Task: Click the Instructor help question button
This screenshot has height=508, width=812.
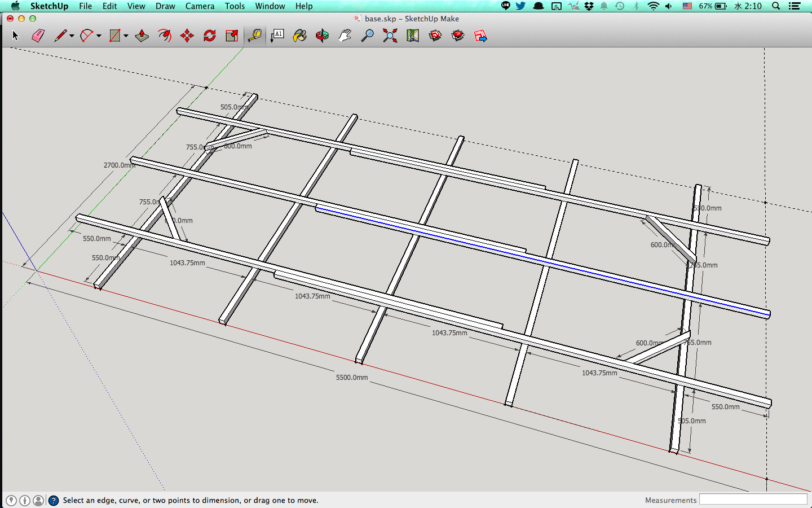Action: click(54, 500)
